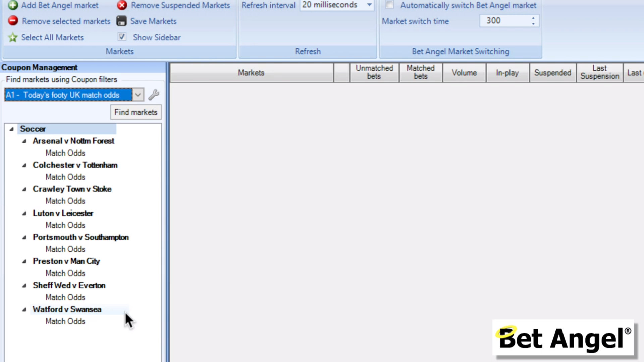Toggle the Market switch time down arrow

pyautogui.click(x=533, y=23)
